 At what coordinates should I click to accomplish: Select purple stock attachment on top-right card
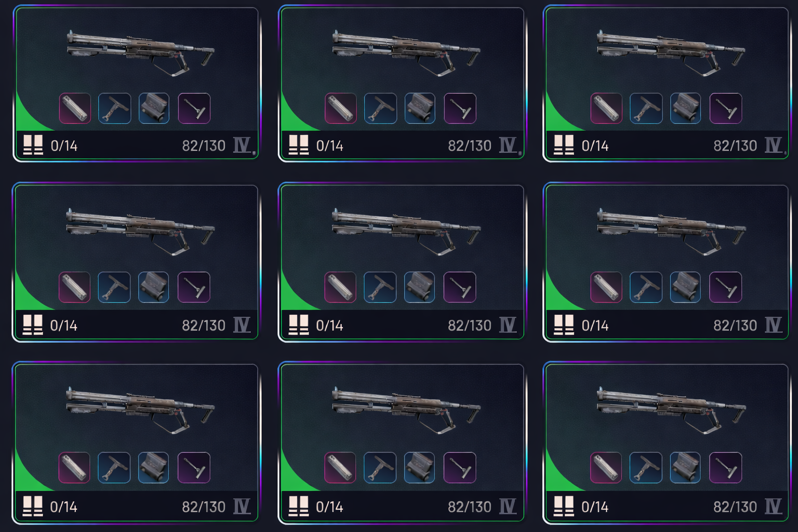click(725, 108)
